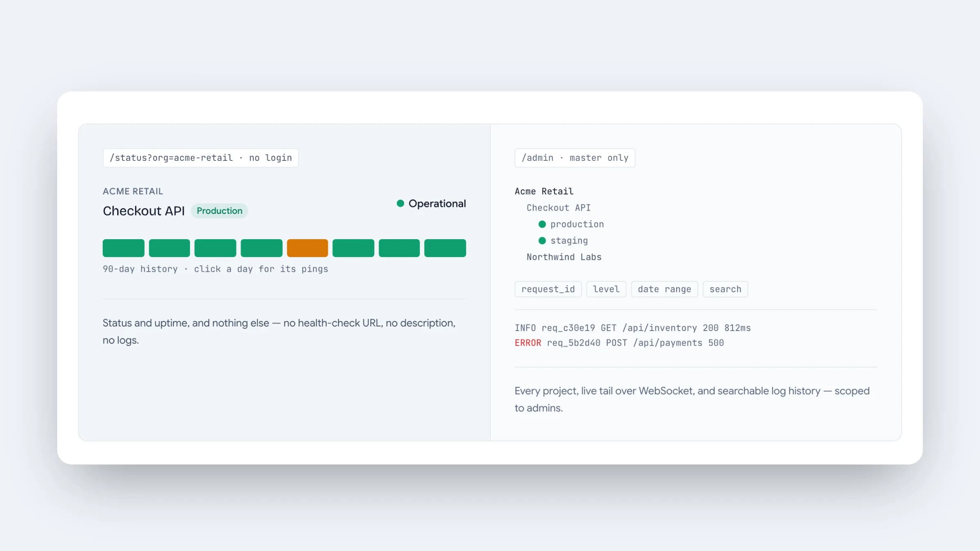
Task: Click the orange day bar in uptime history
Action: coord(307,248)
